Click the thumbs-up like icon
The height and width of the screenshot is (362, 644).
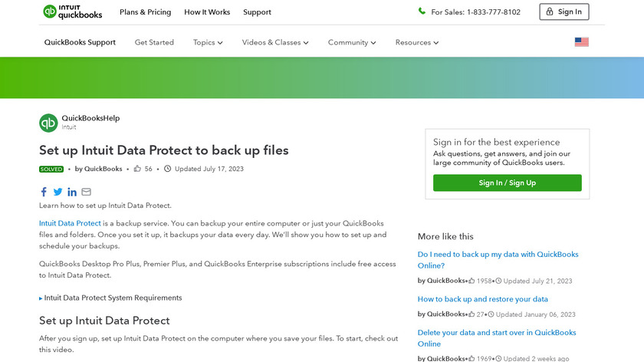(x=137, y=169)
